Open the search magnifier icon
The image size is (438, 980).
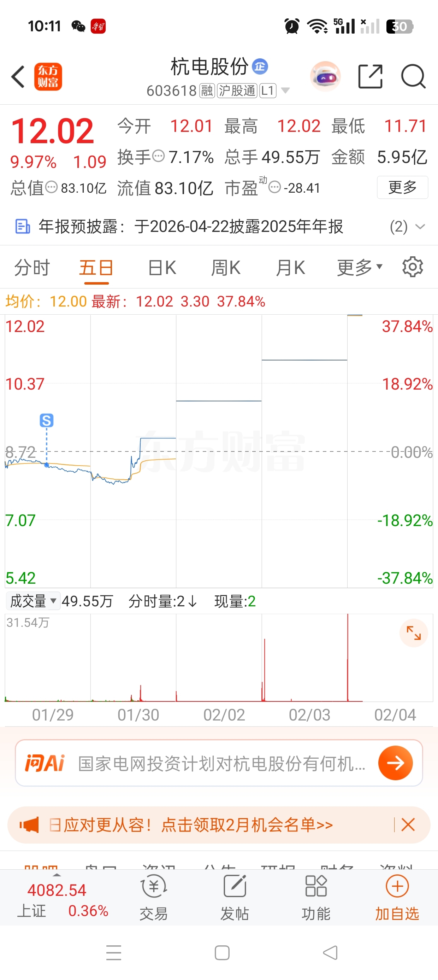(413, 76)
